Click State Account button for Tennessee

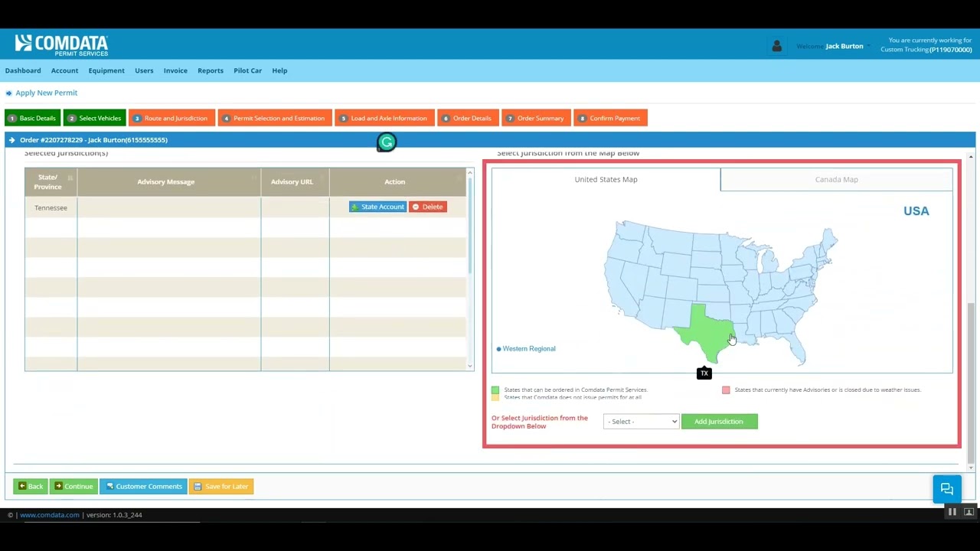(x=377, y=207)
